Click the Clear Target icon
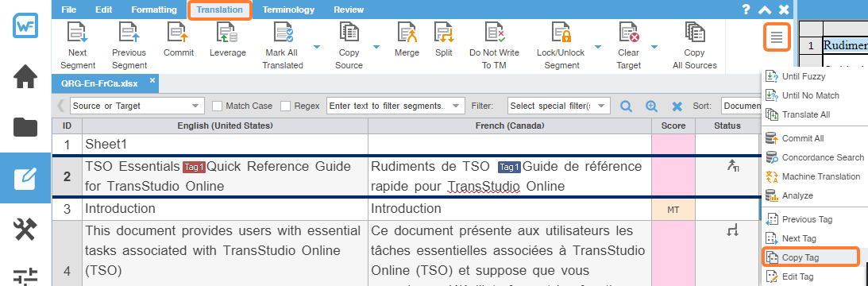 pos(628,32)
